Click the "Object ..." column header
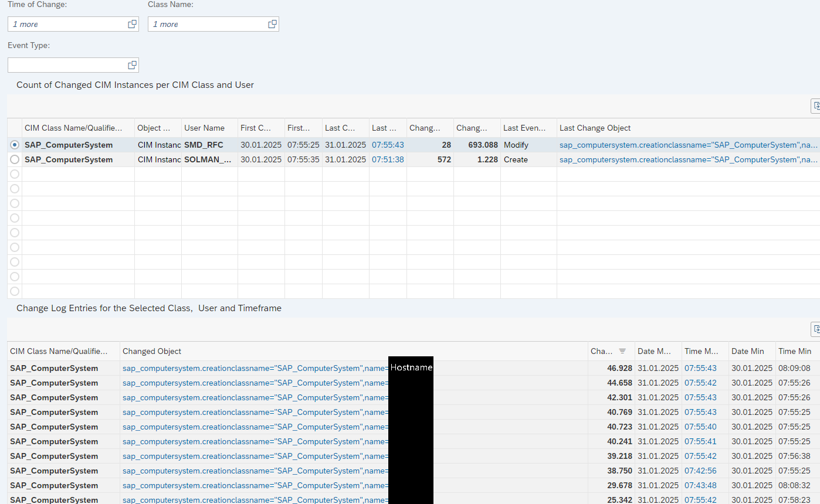820x504 pixels. pyautogui.click(x=158, y=128)
